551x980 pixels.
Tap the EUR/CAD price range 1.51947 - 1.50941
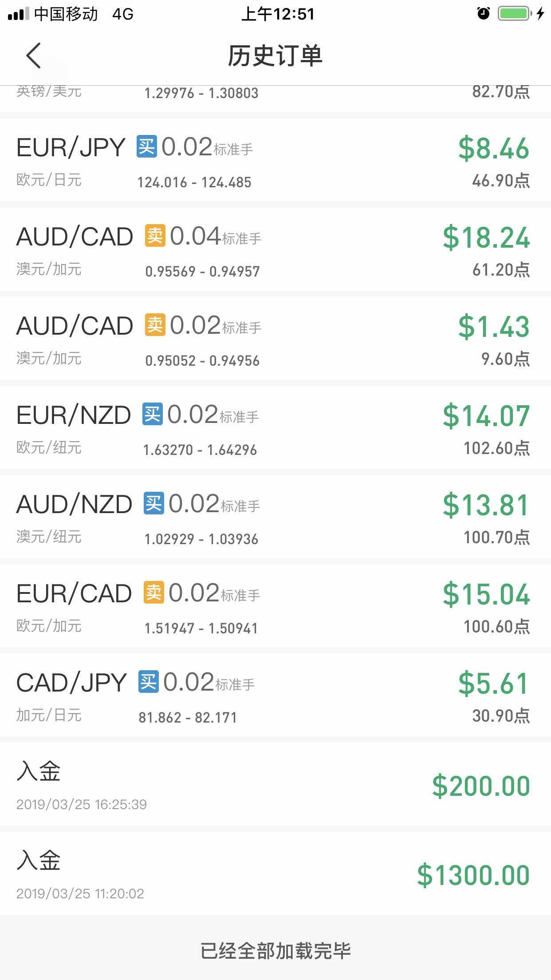pos(201,628)
